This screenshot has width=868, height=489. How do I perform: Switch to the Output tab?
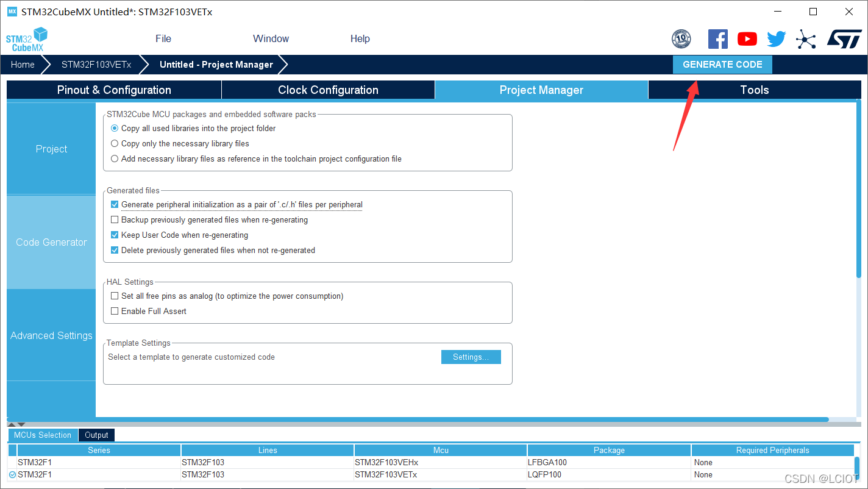click(x=96, y=435)
